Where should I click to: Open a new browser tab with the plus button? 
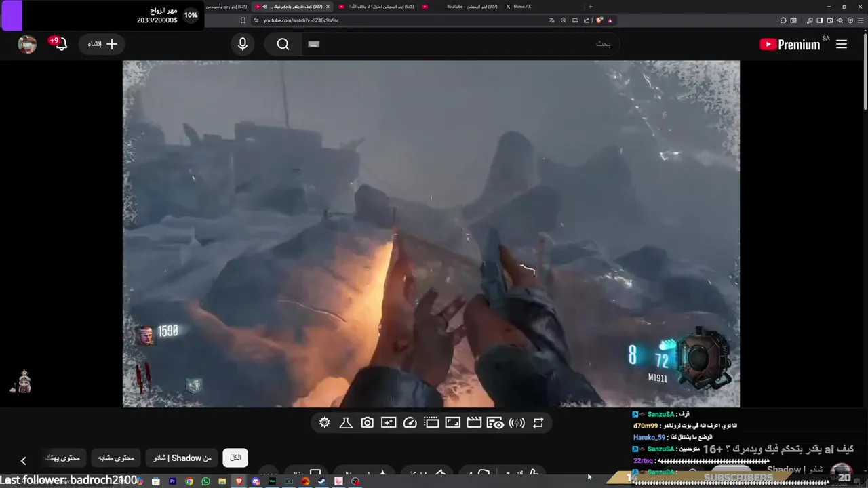(590, 7)
